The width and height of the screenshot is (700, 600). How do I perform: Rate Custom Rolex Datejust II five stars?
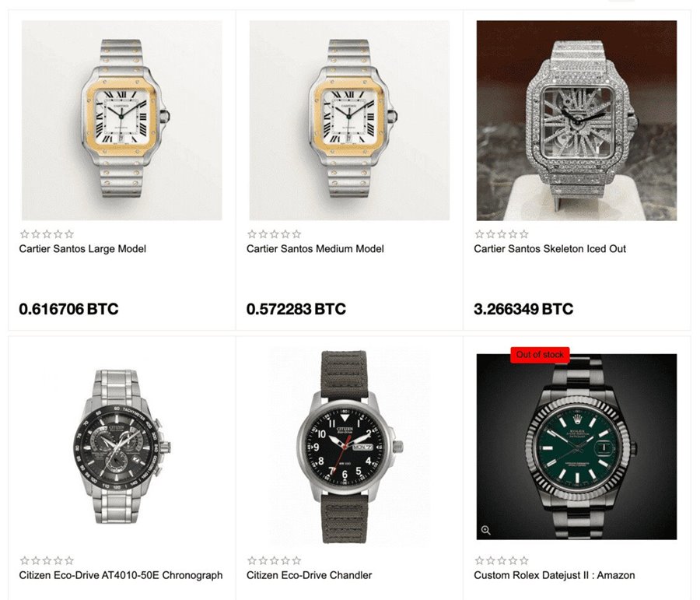pos(523,560)
